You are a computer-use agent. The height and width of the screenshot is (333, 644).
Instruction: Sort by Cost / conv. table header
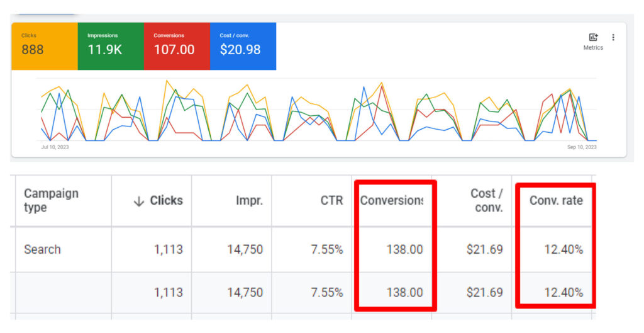[x=486, y=200]
